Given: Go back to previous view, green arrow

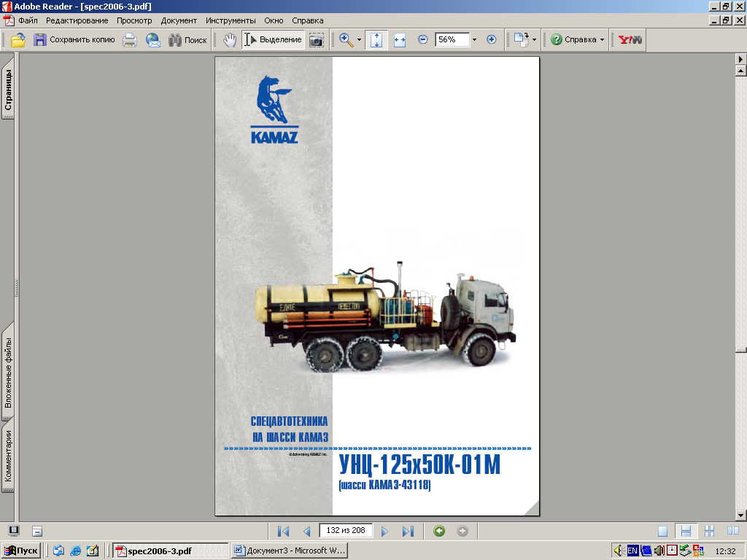Looking at the screenshot, I should click(x=439, y=531).
